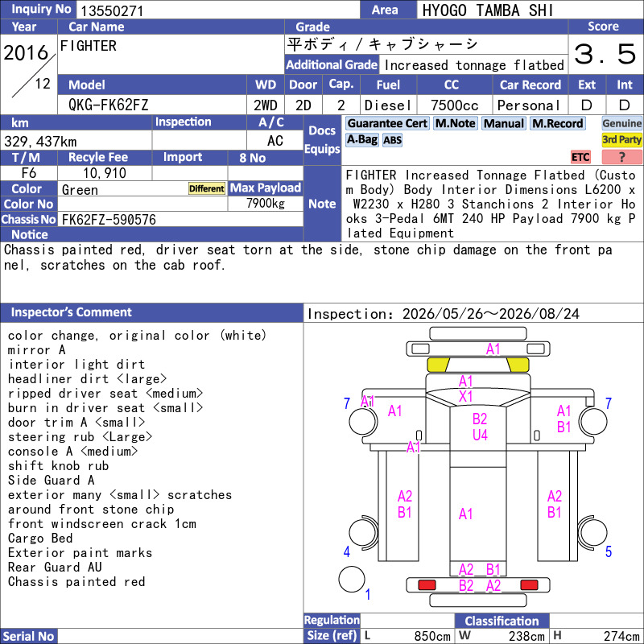Image resolution: width=644 pixels, height=644 pixels.
Task: Select the blue spare tire number 1
Action: click(368, 594)
